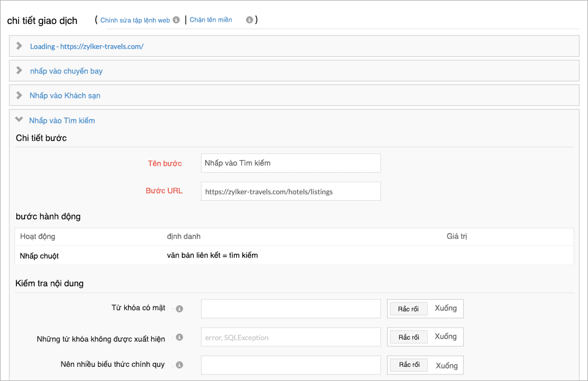This screenshot has width=588, height=381.
Task: Click info icon beside Chặn tên miền
Action: click(x=249, y=19)
